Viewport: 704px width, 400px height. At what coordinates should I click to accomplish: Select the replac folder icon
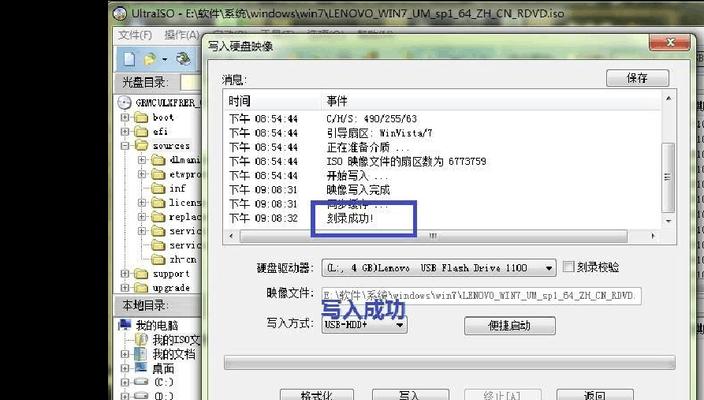point(158,217)
